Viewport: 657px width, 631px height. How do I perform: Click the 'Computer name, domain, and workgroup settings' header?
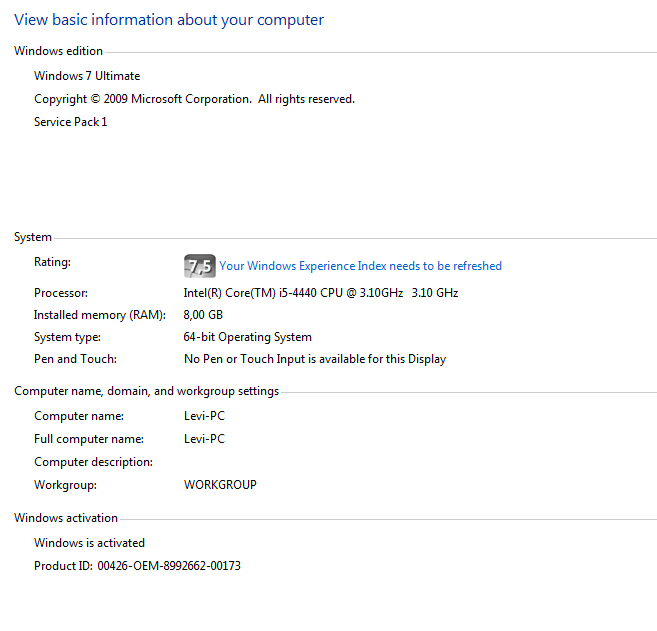(147, 391)
